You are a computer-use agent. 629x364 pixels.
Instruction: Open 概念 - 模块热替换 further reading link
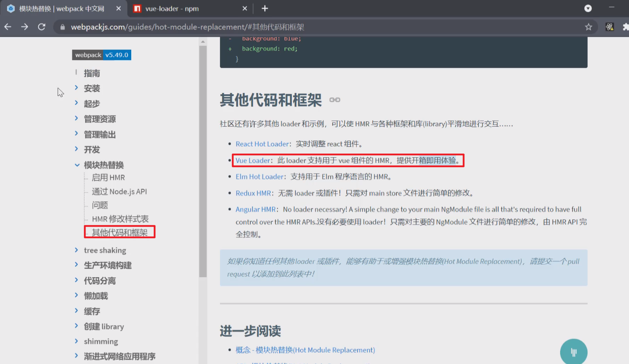point(305,350)
